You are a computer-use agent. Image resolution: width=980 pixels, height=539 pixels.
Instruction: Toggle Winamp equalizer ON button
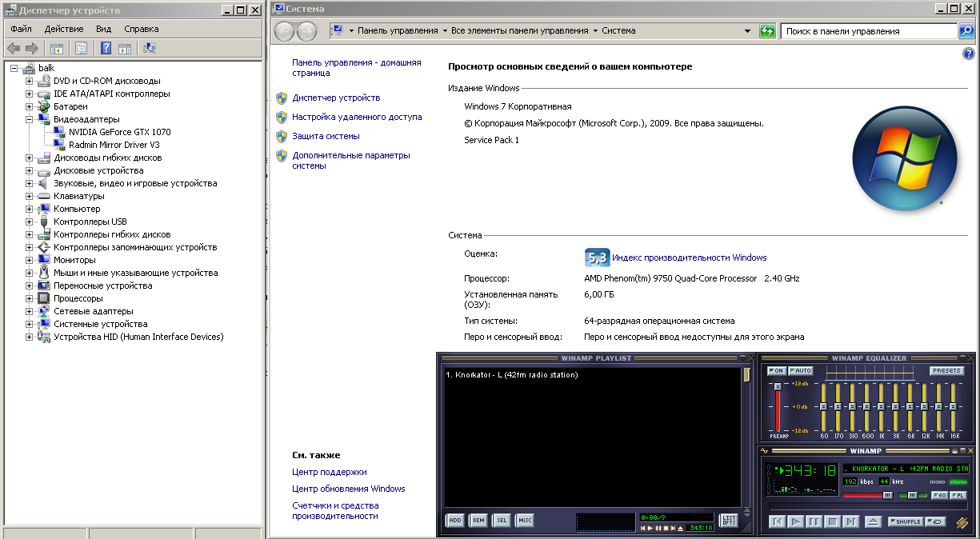pyautogui.click(x=777, y=371)
